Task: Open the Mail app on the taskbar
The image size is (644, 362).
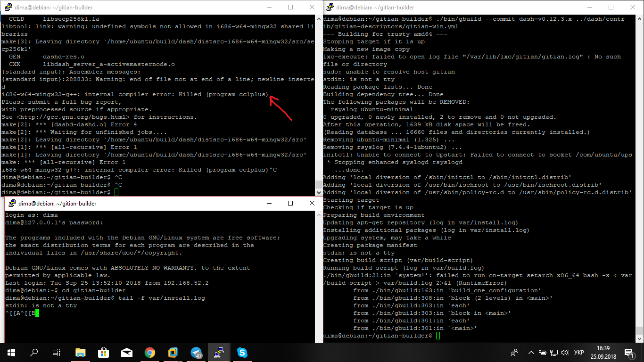Action: click(127, 352)
